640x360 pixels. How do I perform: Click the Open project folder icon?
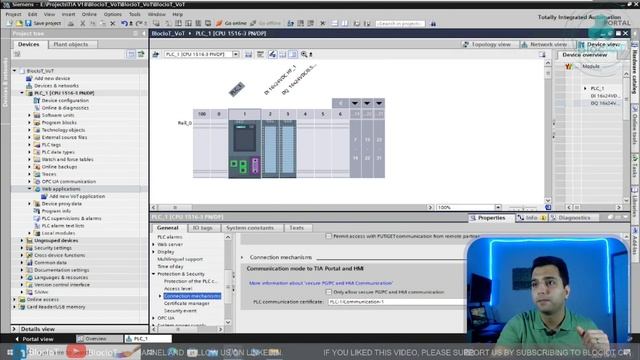tap(19, 23)
